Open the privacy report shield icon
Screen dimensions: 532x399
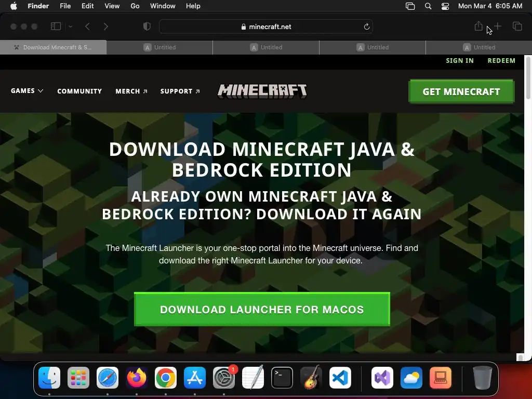pos(147,26)
